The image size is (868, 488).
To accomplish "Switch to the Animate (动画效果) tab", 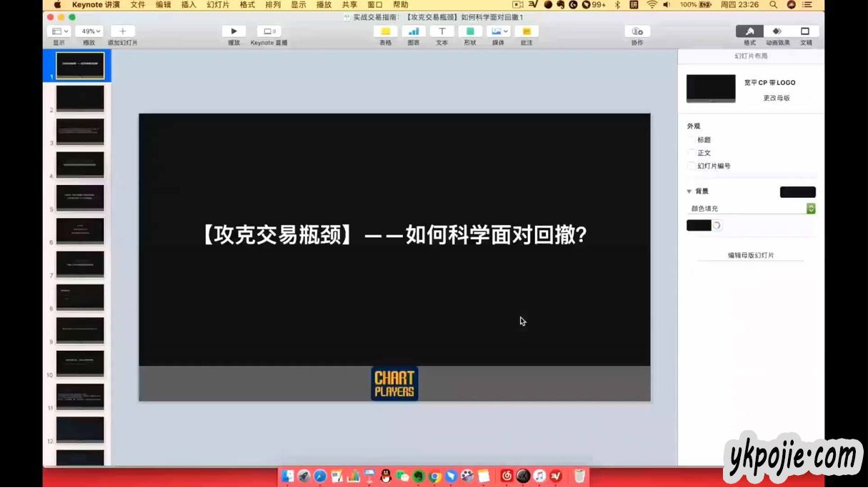I will coord(777,31).
